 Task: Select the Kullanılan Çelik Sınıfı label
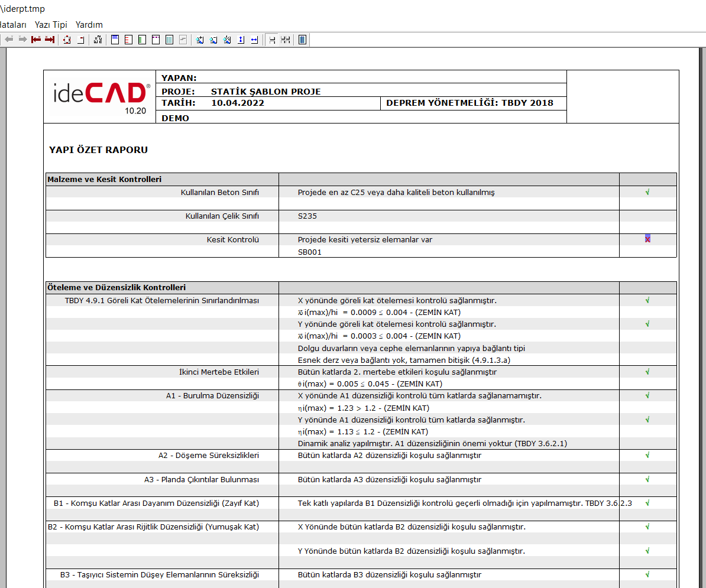[x=222, y=216]
